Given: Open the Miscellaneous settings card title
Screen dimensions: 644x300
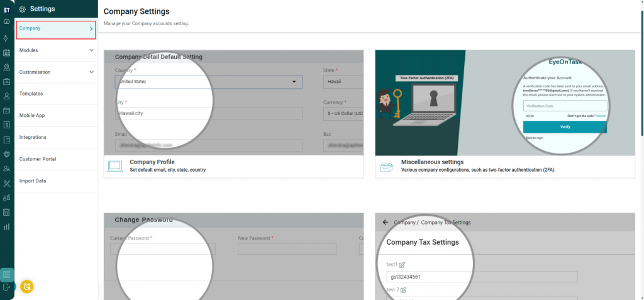Looking at the screenshot, I should coord(432,162).
